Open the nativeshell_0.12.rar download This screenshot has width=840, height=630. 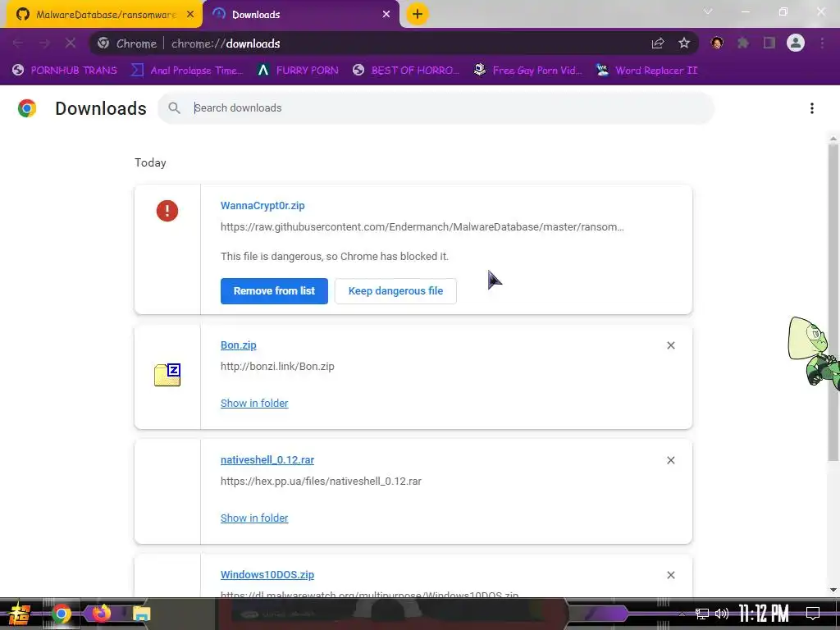coord(267,460)
